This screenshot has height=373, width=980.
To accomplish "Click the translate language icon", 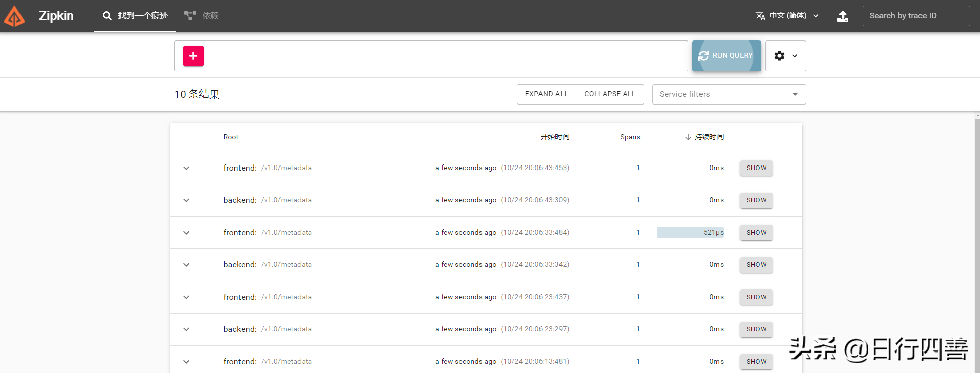I will pyautogui.click(x=761, y=16).
